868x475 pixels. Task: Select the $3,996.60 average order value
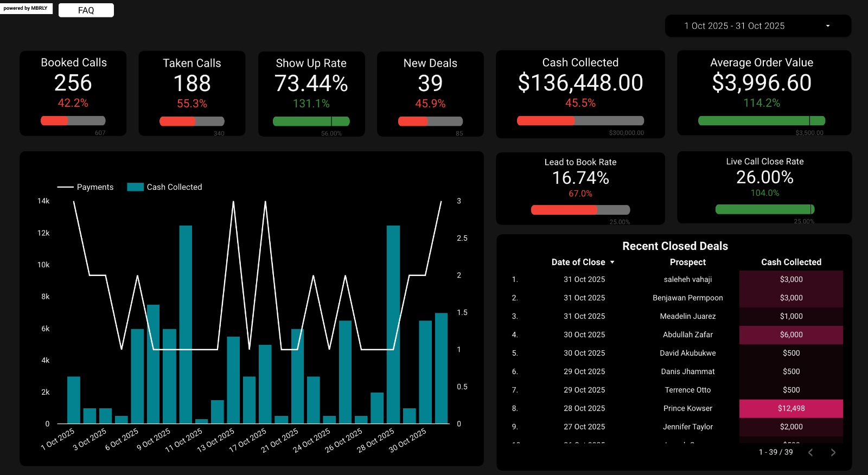click(x=762, y=83)
